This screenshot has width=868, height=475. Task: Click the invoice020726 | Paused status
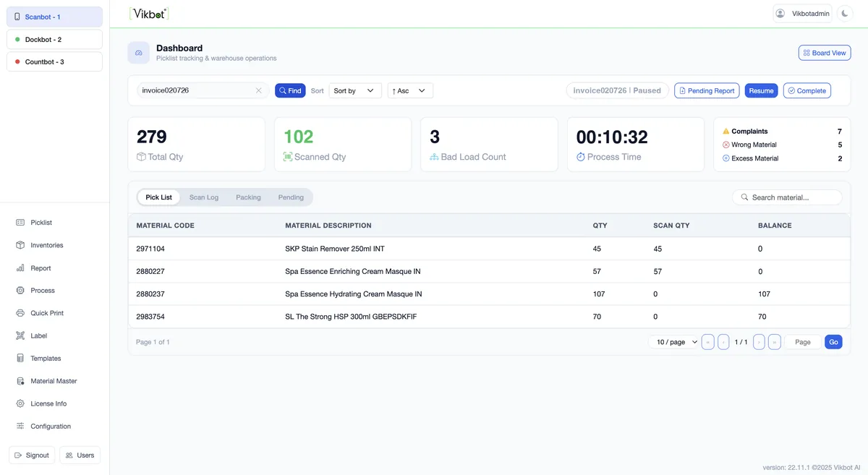pyautogui.click(x=617, y=90)
